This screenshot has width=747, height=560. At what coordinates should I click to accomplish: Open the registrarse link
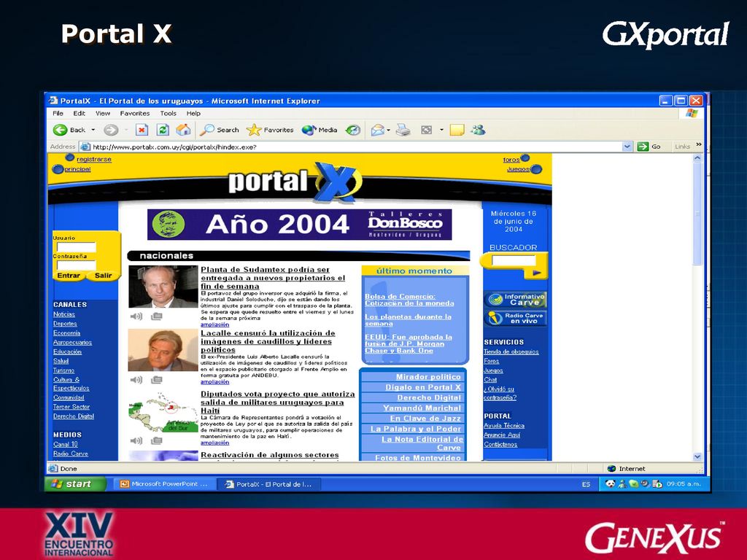[x=94, y=159]
